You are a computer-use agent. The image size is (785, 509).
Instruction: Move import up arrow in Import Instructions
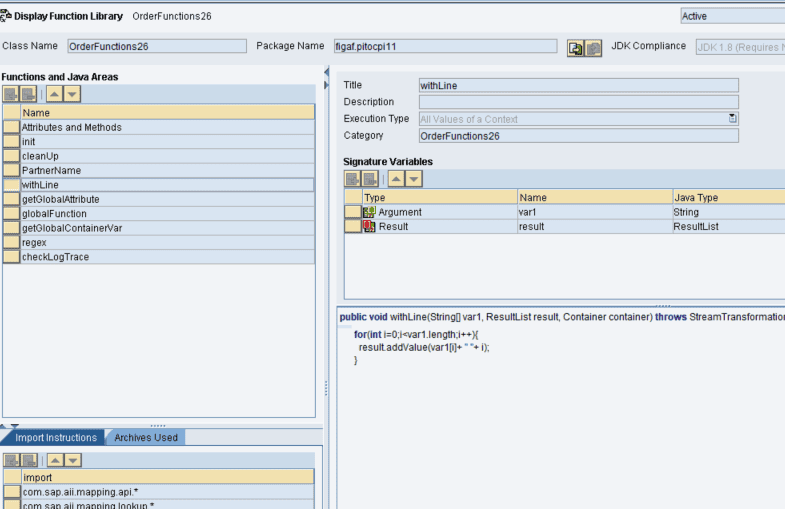pos(56,460)
